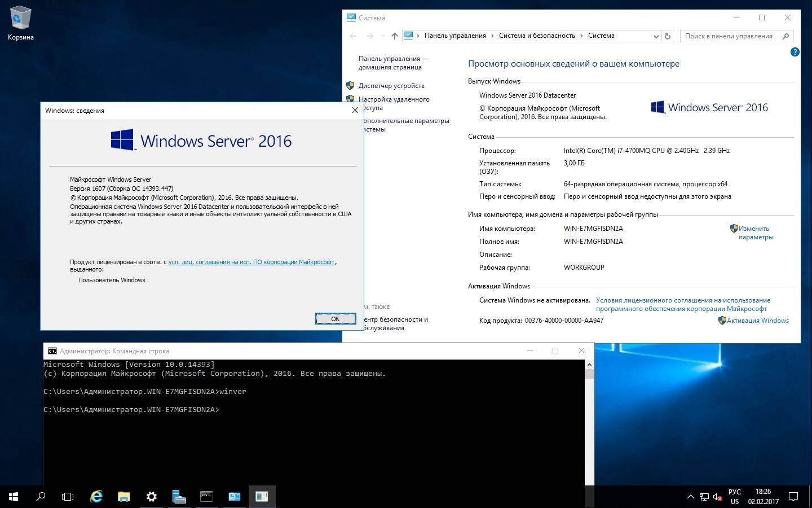Refresh the Система address bar

pyautogui.click(x=668, y=36)
